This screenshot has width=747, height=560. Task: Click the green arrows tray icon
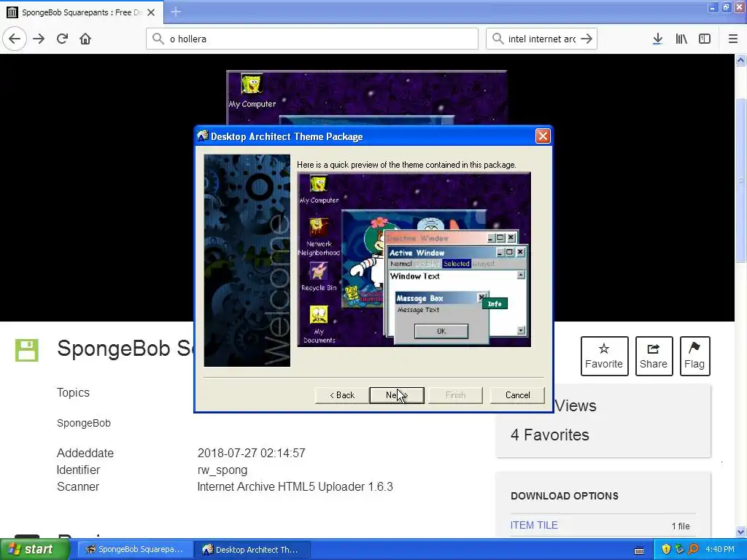[680, 550]
